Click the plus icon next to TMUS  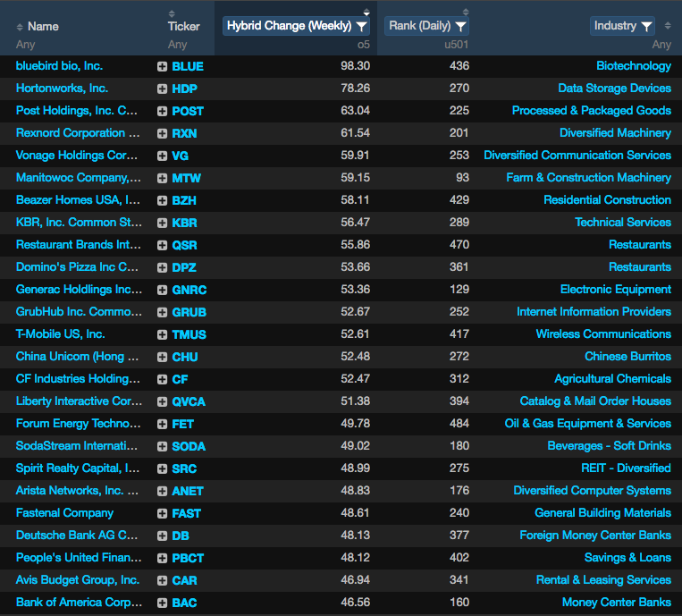coord(162,334)
